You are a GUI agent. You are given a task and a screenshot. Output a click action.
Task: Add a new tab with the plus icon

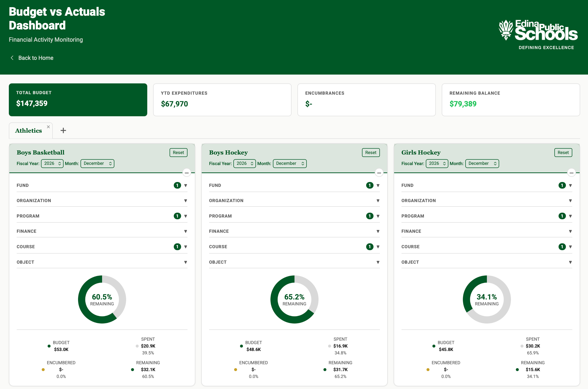(63, 130)
